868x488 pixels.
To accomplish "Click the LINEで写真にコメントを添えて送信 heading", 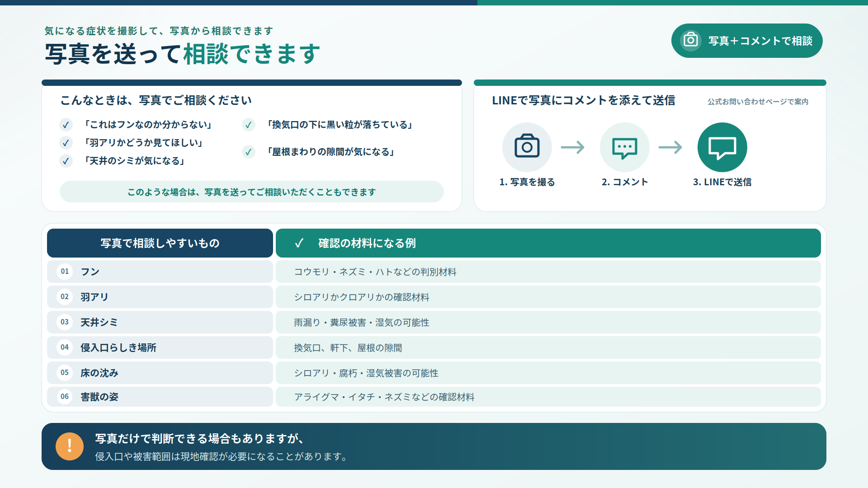I will pyautogui.click(x=584, y=100).
